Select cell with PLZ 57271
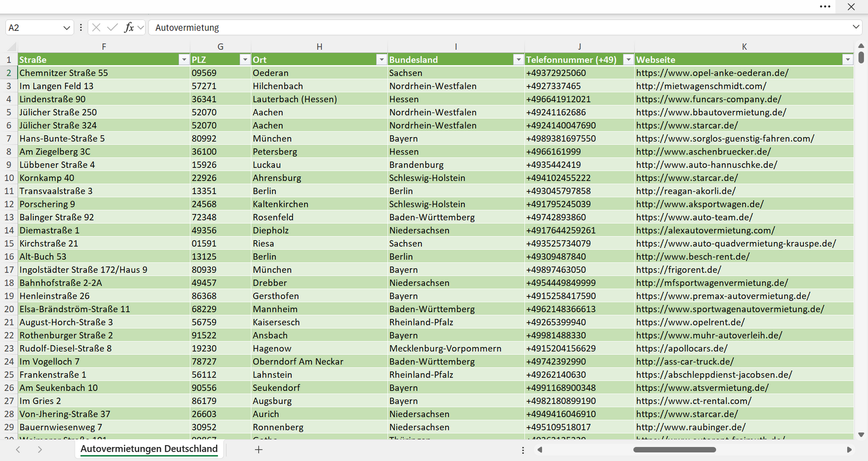The image size is (868, 461). click(x=221, y=86)
